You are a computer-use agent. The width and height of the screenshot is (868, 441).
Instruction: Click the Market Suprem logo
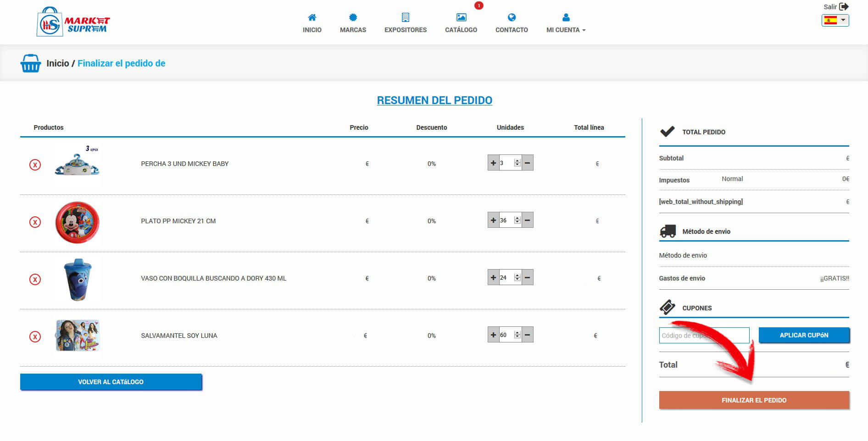point(73,22)
